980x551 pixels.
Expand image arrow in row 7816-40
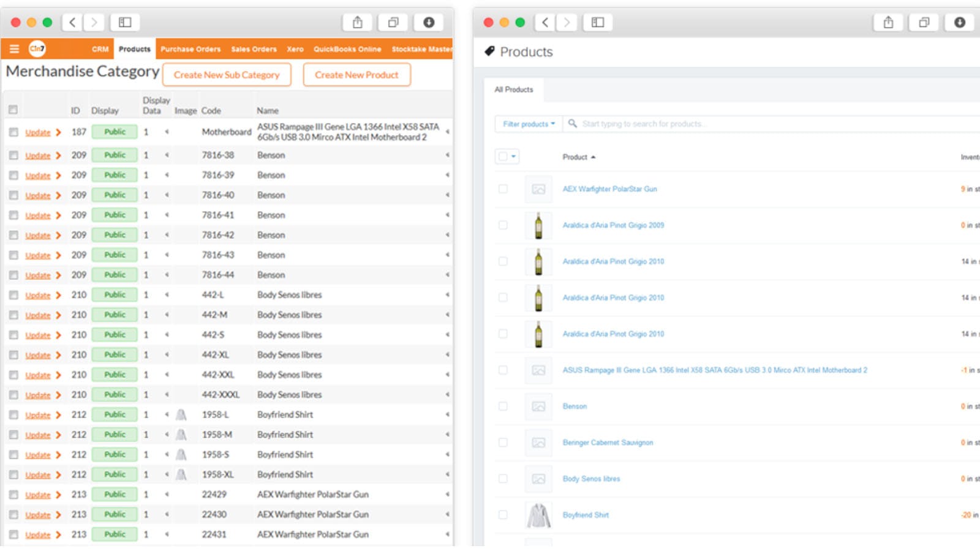[167, 195]
